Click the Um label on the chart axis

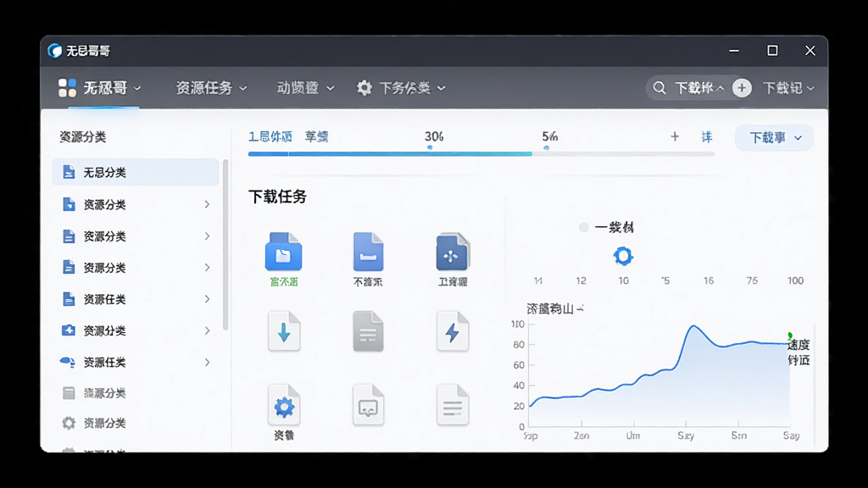[632, 435]
